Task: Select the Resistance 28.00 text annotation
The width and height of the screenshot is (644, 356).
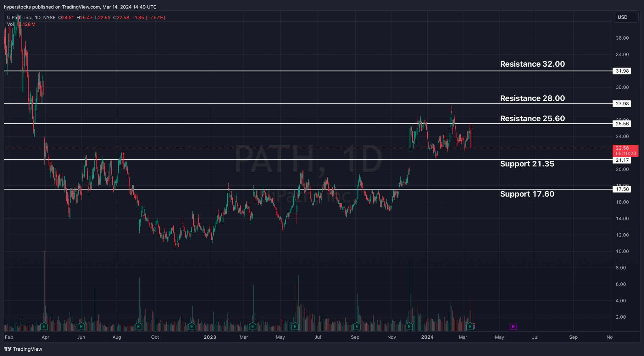Action: 532,98
